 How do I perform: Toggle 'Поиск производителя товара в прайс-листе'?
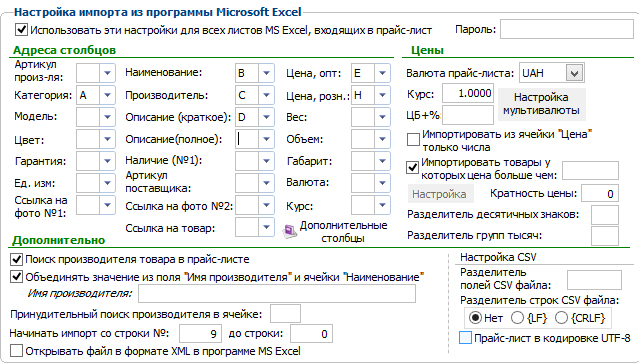[x=16, y=259]
